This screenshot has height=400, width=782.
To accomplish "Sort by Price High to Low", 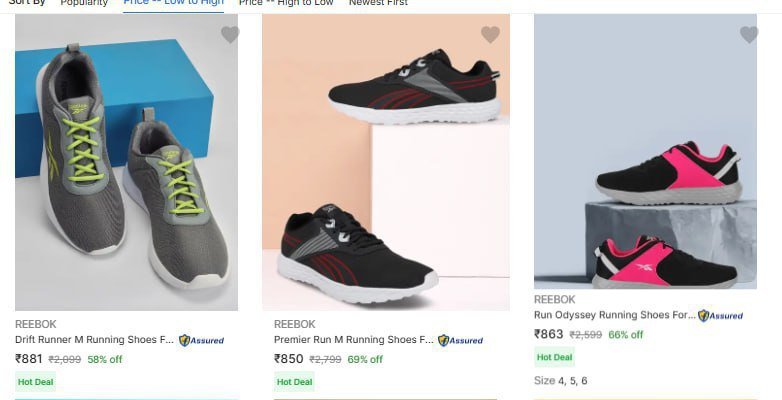I will 286,3.
